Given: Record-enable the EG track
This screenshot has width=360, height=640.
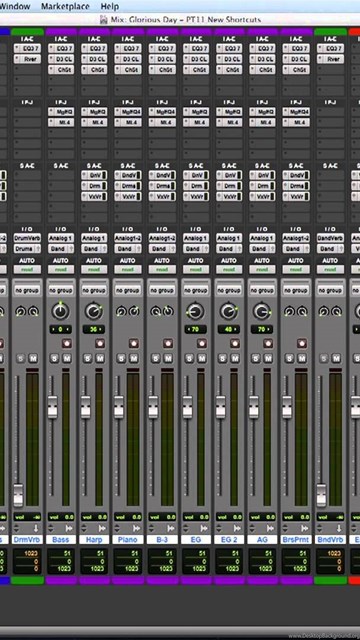Looking at the screenshot, I should (x=202, y=343).
